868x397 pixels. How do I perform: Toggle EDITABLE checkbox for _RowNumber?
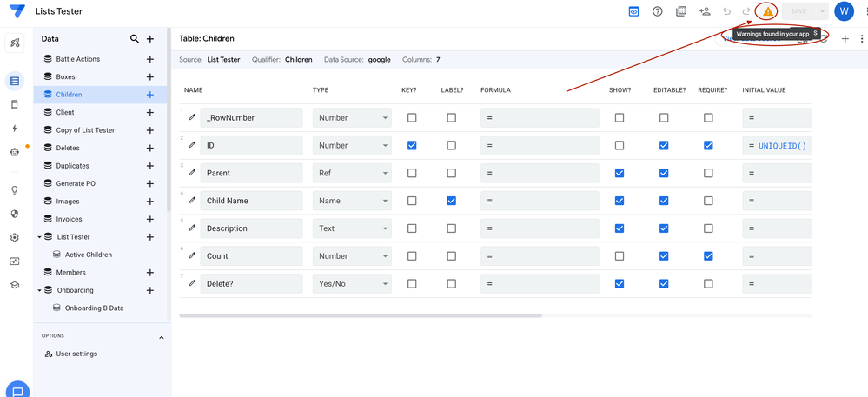pyautogui.click(x=664, y=117)
